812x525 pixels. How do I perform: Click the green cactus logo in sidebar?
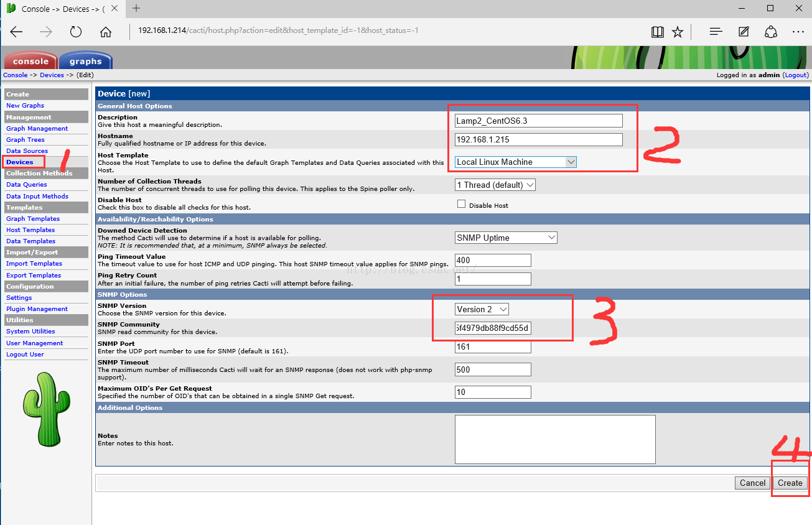47,409
